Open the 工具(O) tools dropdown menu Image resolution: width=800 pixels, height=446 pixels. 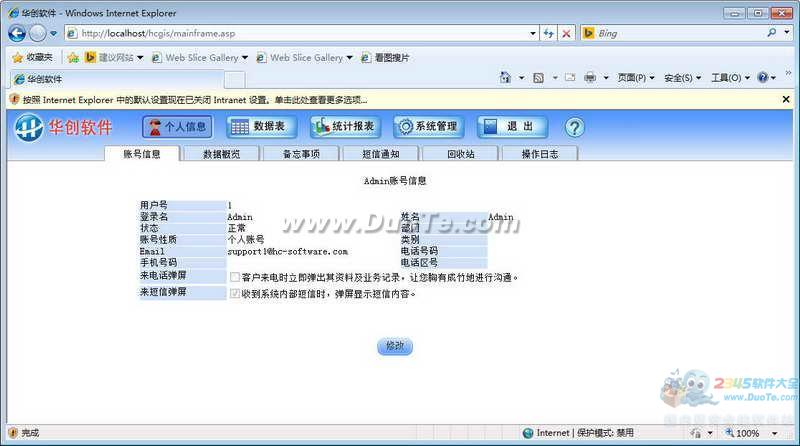click(x=729, y=78)
